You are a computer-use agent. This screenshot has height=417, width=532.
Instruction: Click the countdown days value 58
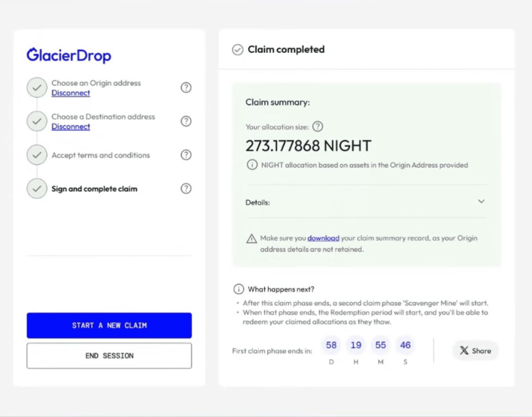(x=331, y=345)
